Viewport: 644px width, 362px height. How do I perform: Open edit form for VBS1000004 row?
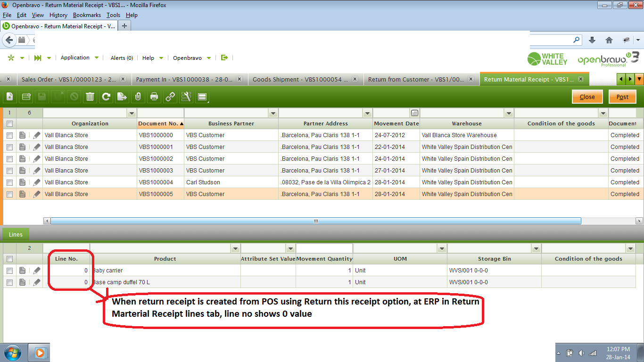[37, 182]
